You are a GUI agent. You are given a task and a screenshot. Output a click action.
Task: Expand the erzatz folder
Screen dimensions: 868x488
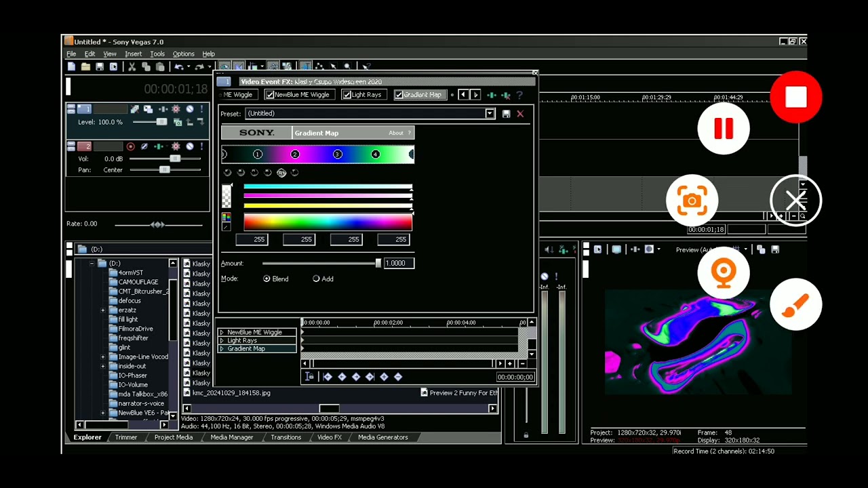tap(103, 310)
